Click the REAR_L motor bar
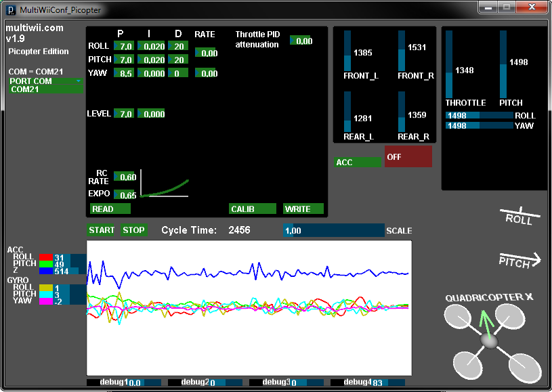552x392 pixels. pos(347,112)
